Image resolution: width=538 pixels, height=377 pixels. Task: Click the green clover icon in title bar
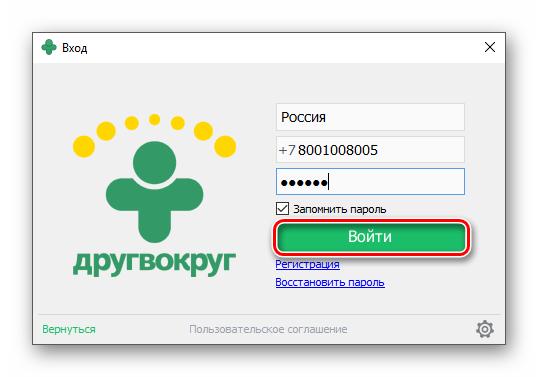pyautogui.click(x=49, y=47)
